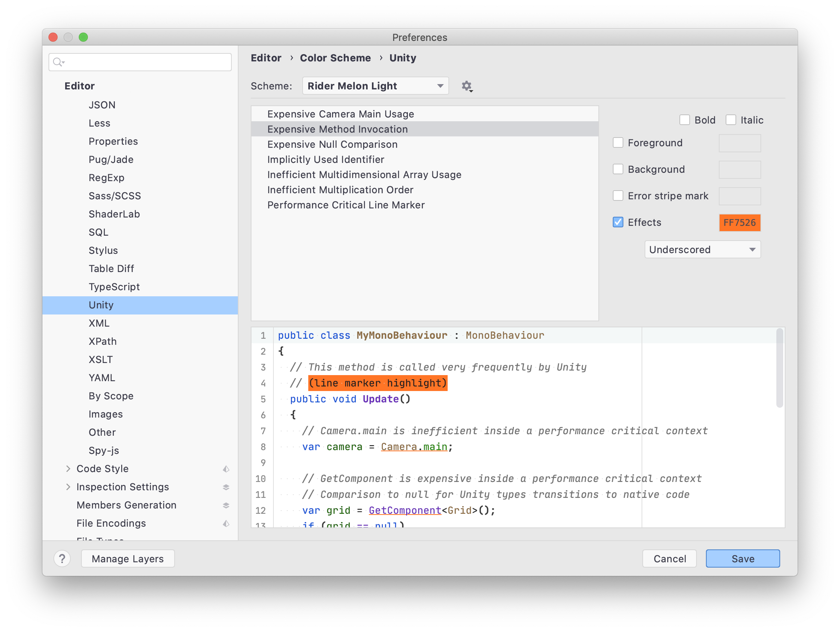Open JSON color settings in sidebar

coord(140,105)
